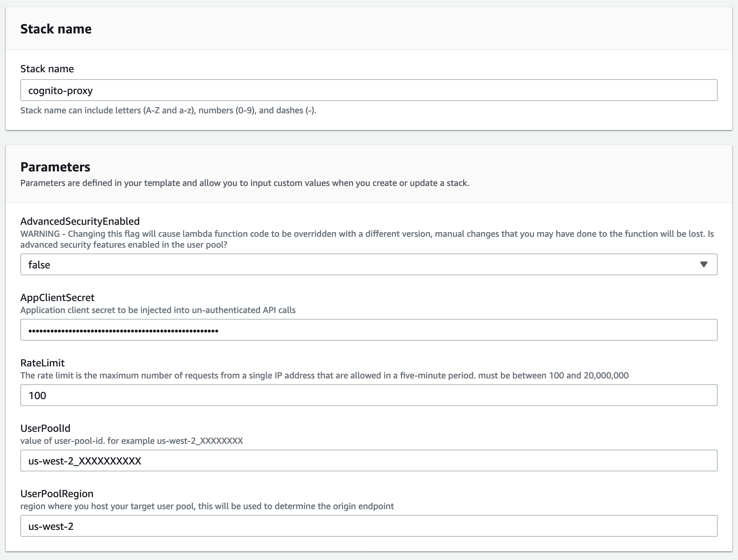This screenshot has width=738, height=560.
Task: Click the Stack name section header
Action: click(x=56, y=28)
